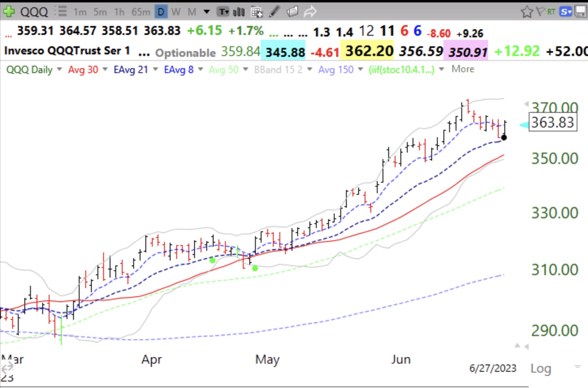Expand the time frame dropdown arrow
588x388 pixels.
coord(207,12)
